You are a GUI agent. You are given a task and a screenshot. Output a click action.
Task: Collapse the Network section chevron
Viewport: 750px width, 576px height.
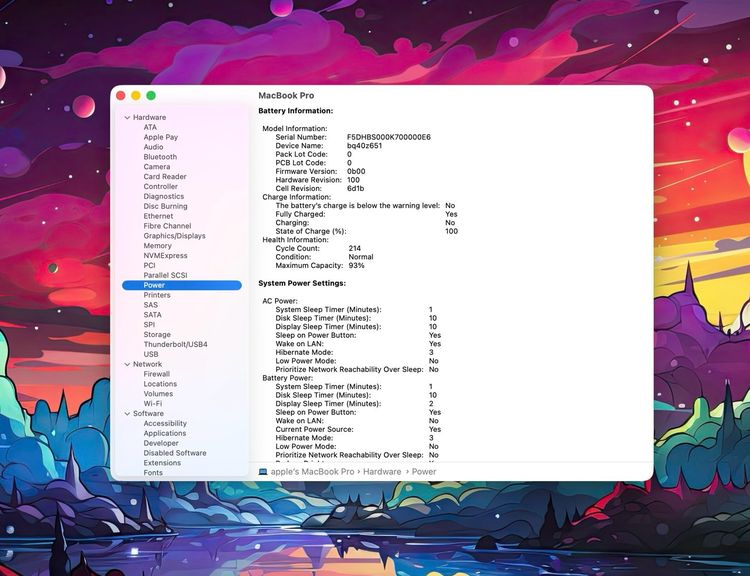[x=127, y=365]
